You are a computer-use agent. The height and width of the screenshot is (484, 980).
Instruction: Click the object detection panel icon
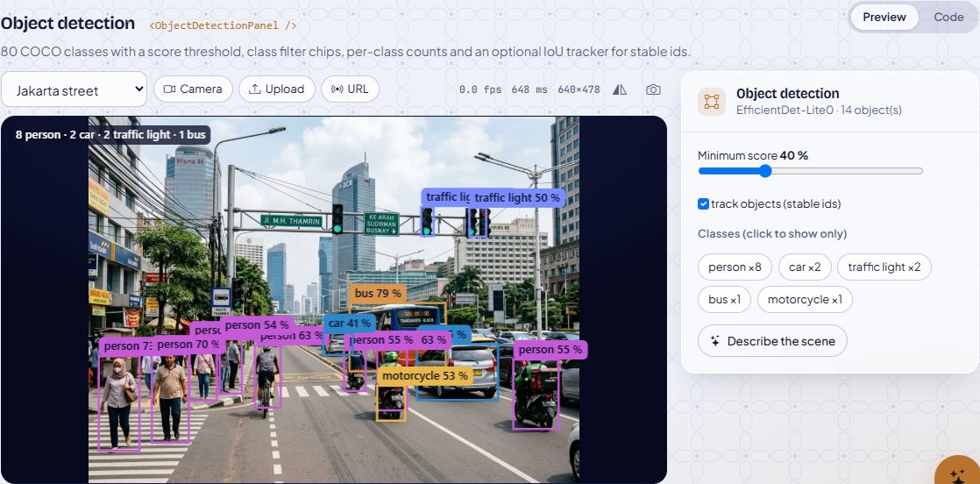(711, 102)
